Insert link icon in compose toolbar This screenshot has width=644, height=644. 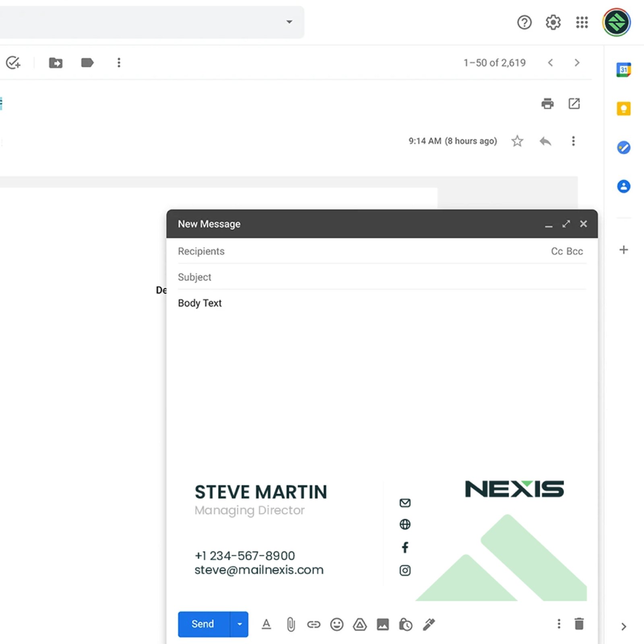tap(314, 624)
